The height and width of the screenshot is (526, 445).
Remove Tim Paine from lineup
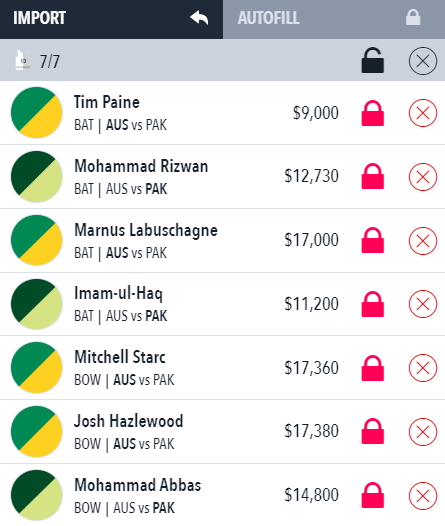[x=423, y=113]
